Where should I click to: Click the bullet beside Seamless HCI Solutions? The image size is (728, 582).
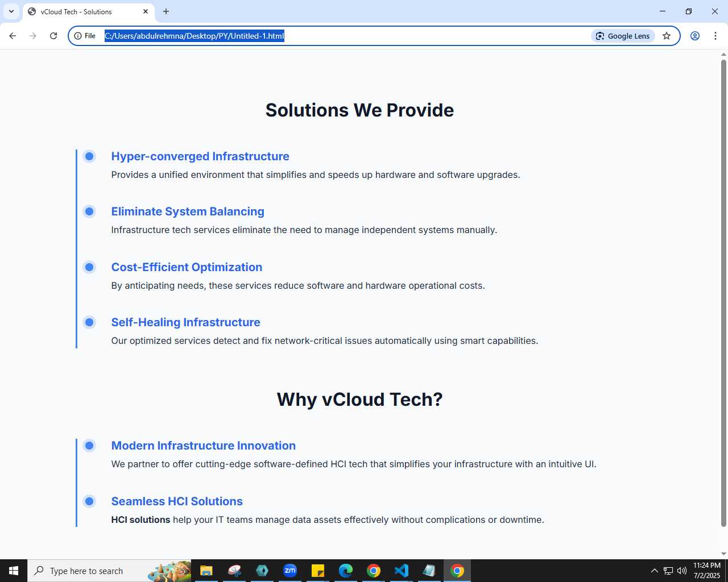[89, 501]
